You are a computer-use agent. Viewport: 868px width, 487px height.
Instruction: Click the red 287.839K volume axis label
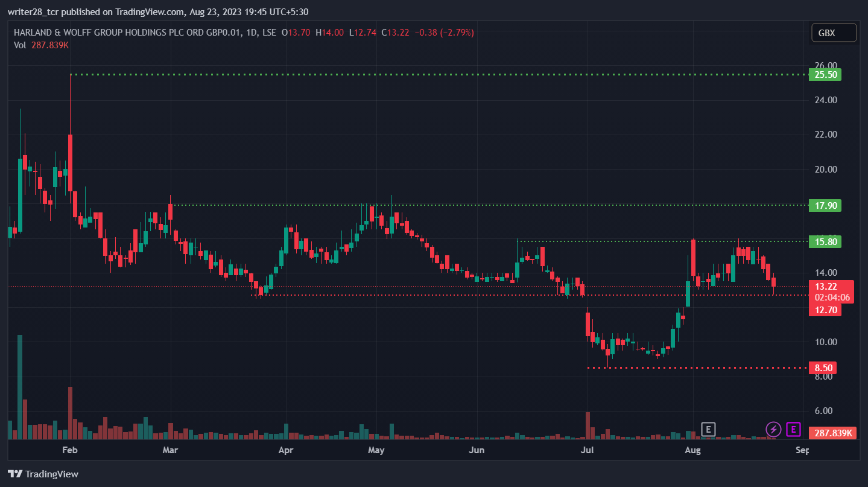pyautogui.click(x=833, y=433)
